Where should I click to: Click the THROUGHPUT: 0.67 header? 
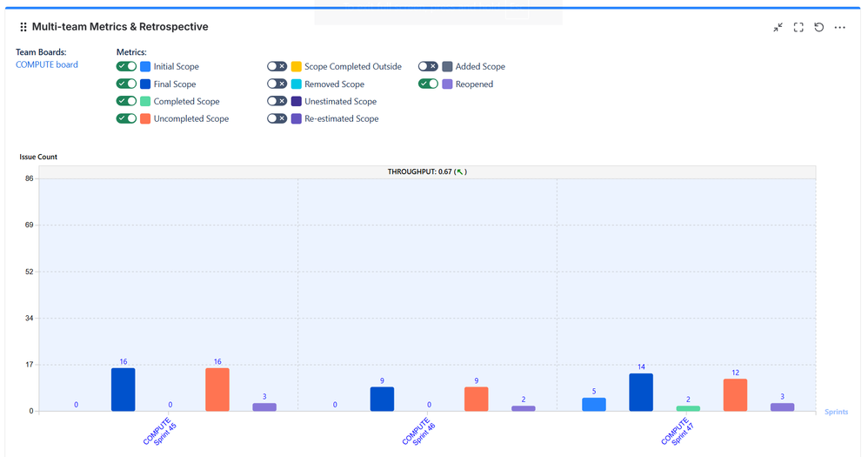point(427,171)
